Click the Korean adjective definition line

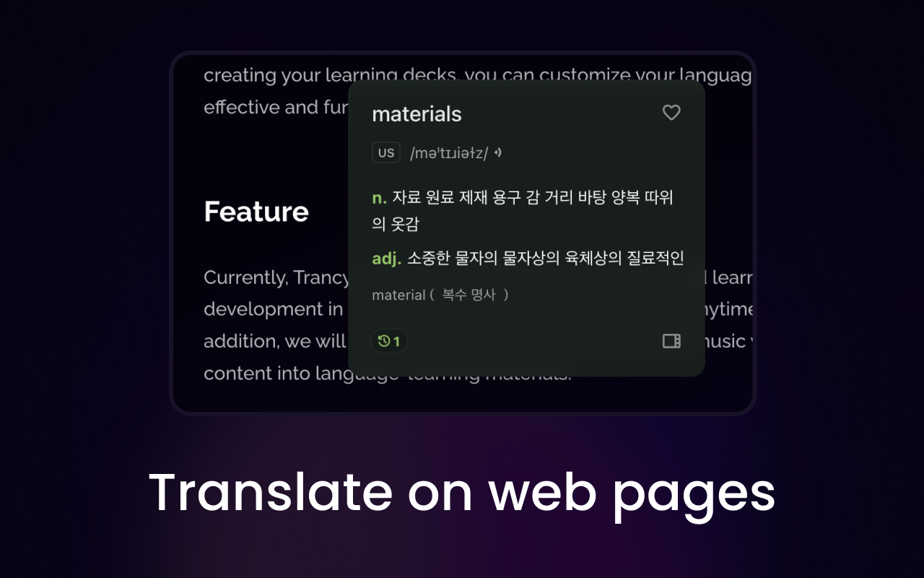point(545,258)
